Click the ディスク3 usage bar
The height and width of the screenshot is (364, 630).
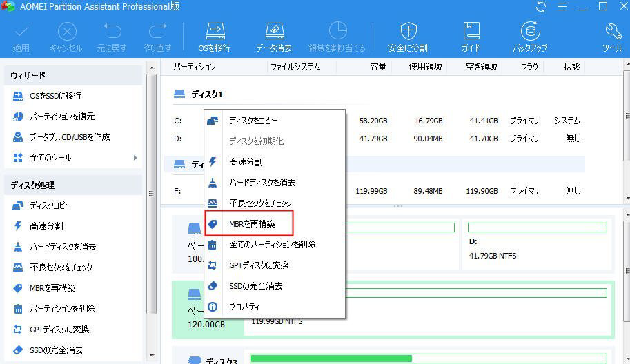coord(429,358)
